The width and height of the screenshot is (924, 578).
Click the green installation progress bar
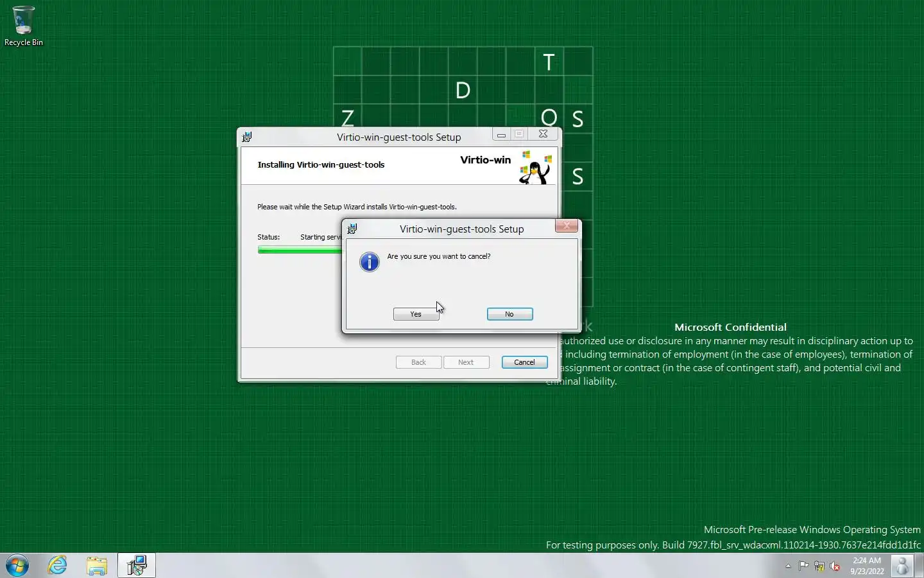(300, 250)
